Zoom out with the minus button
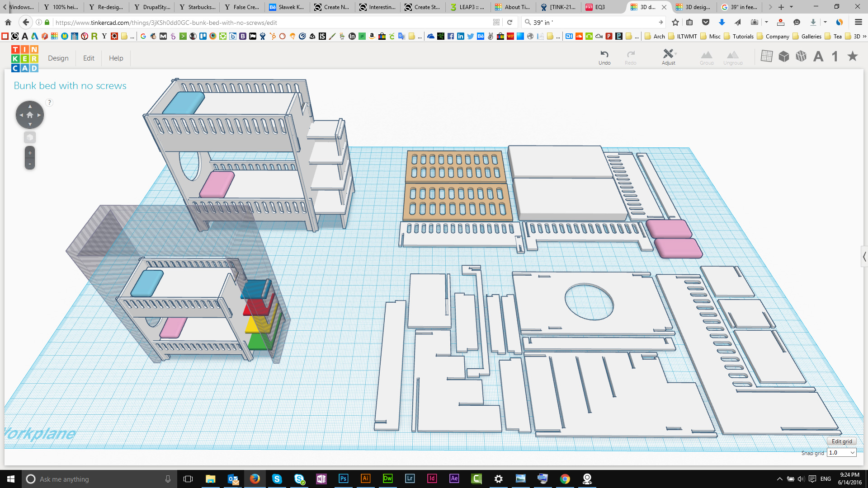Image resolution: width=868 pixels, height=488 pixels. (x=30, y=164)
